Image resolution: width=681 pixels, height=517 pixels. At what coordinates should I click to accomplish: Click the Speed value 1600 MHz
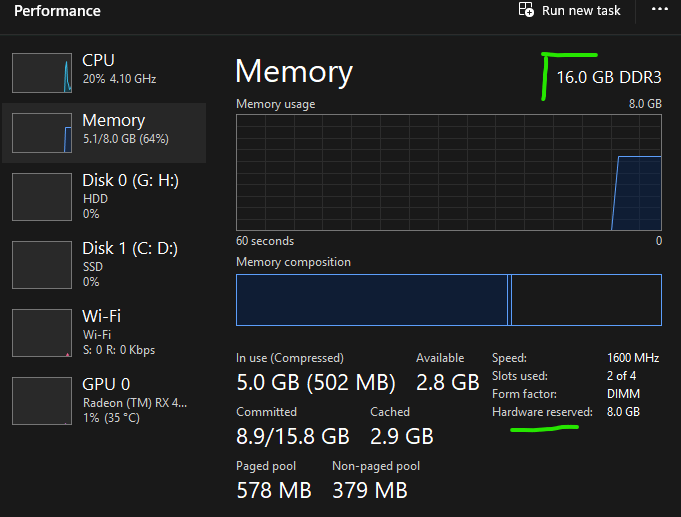pyautogui.click(x=633, y=358)
